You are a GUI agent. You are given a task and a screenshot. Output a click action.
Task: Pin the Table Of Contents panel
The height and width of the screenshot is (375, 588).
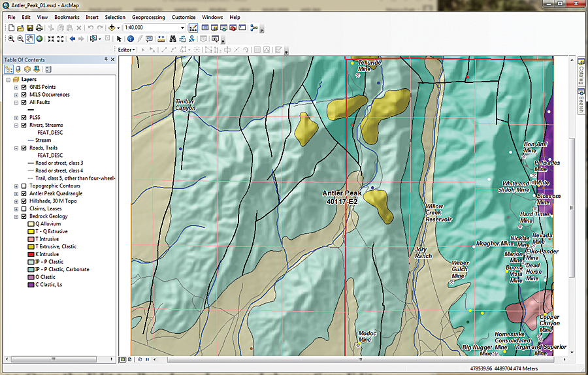click(106, 59)
